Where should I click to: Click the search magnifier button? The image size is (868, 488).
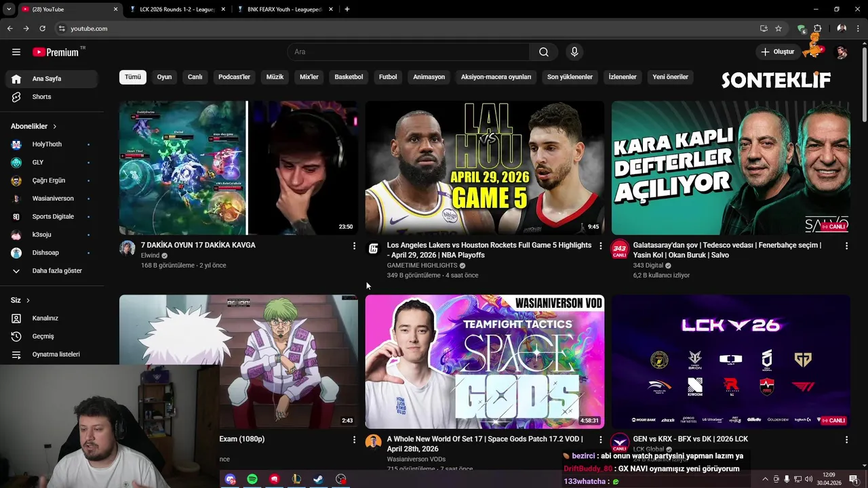pyautogui.click(x=544, y=52)
